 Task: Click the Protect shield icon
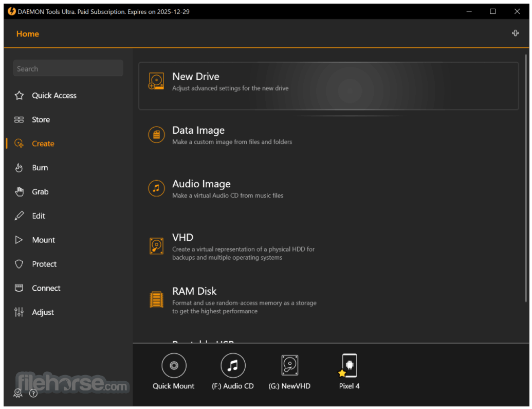[x=19, y=264]
